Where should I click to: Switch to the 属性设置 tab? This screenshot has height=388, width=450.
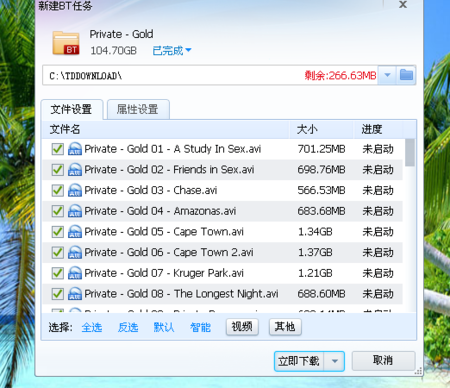coord(138,109)
